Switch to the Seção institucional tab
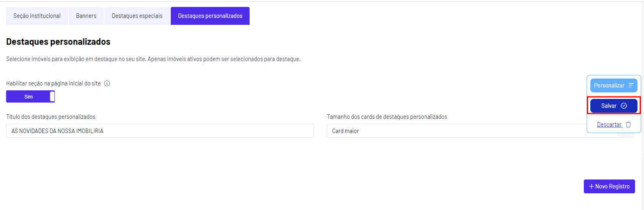The height and width of the screenshot is (210, 644). pos(37,16)
